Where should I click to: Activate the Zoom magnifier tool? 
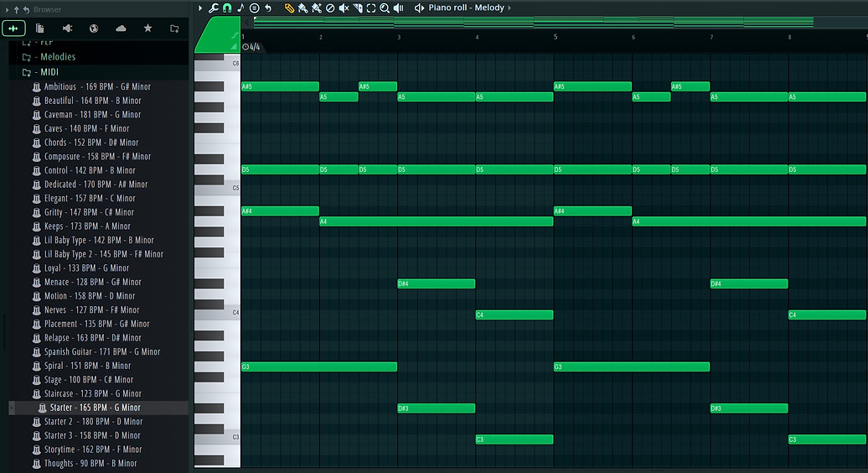[x=385, y=8]
